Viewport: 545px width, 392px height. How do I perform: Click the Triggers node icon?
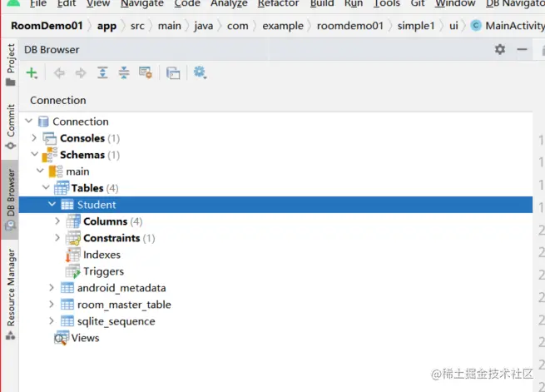(x=73, y=271)
